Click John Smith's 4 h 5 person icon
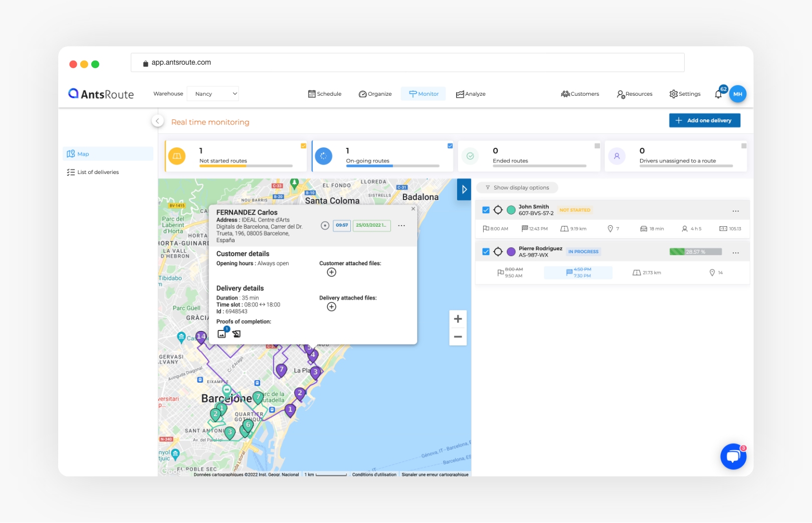This screenshot has width=812, height=523. 685,229
